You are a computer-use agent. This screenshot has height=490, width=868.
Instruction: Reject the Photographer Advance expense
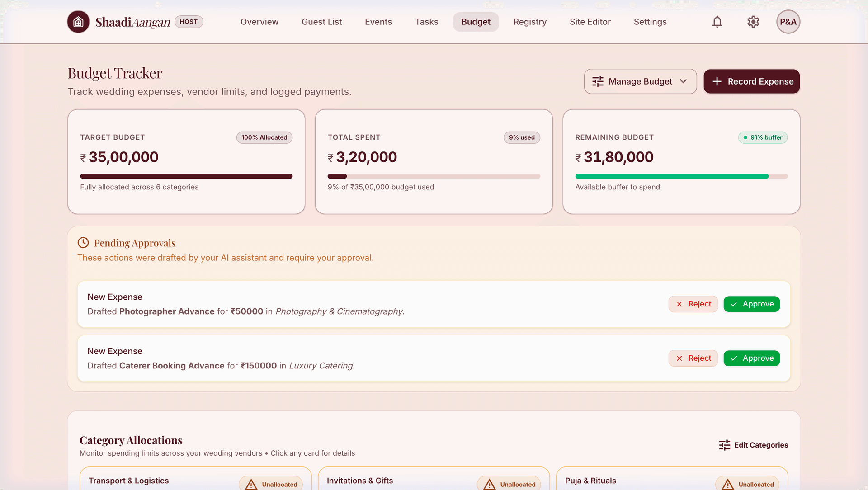(693, 304)
